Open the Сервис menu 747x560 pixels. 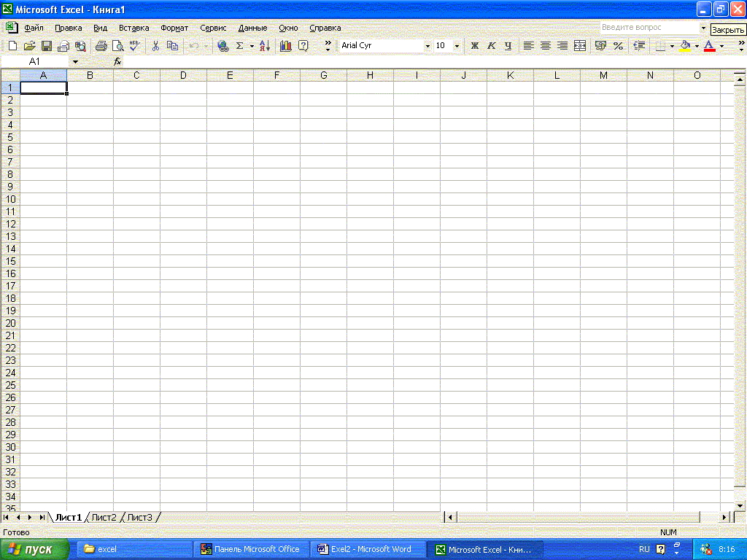point(213,28)
